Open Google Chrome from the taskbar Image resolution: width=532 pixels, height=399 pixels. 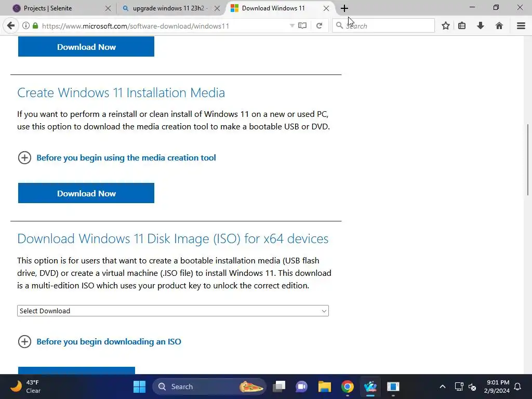[348, 387]
